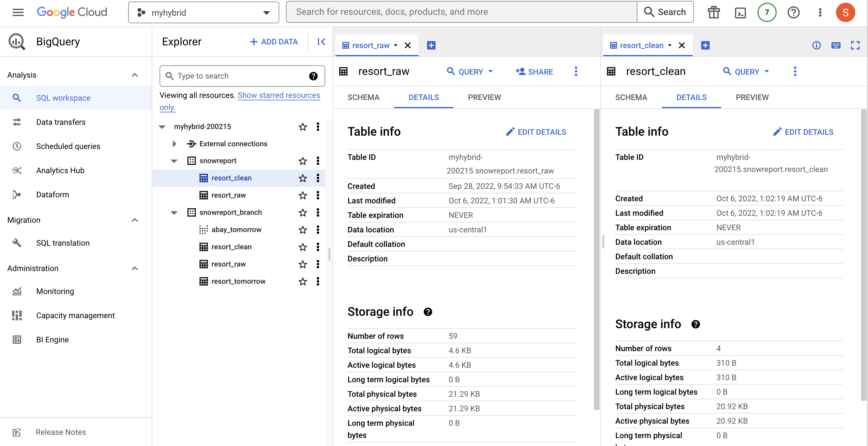
Task: Click the ADD DATA button
Action: coord(274,42)
